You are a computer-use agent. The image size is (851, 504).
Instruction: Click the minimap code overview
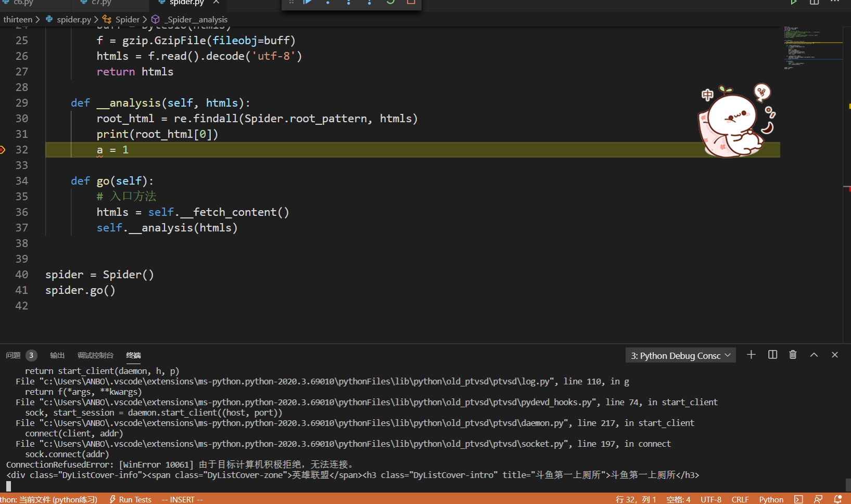tap(812, 48)
